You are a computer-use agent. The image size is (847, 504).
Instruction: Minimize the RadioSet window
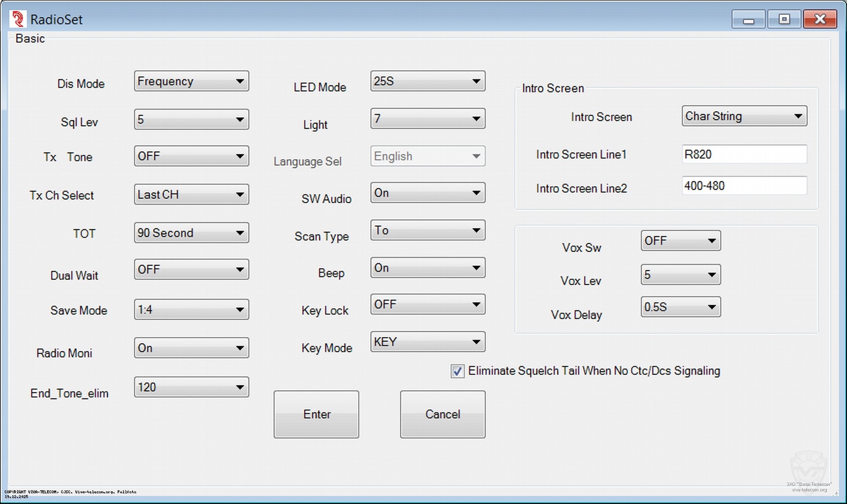748,19
